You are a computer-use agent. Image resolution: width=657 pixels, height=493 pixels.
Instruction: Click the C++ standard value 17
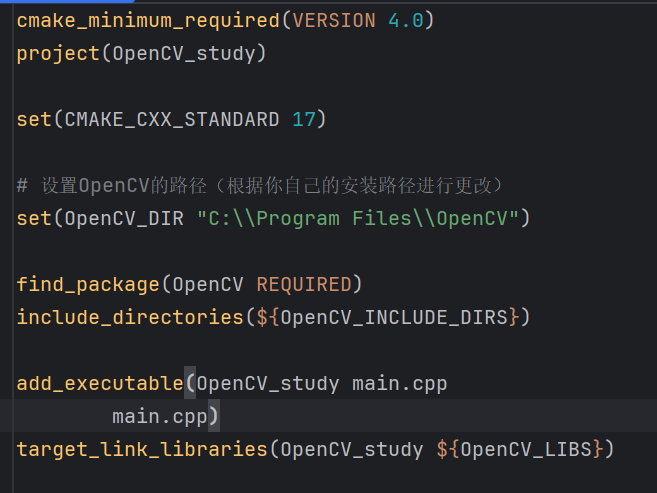click(x=304, y=120)
